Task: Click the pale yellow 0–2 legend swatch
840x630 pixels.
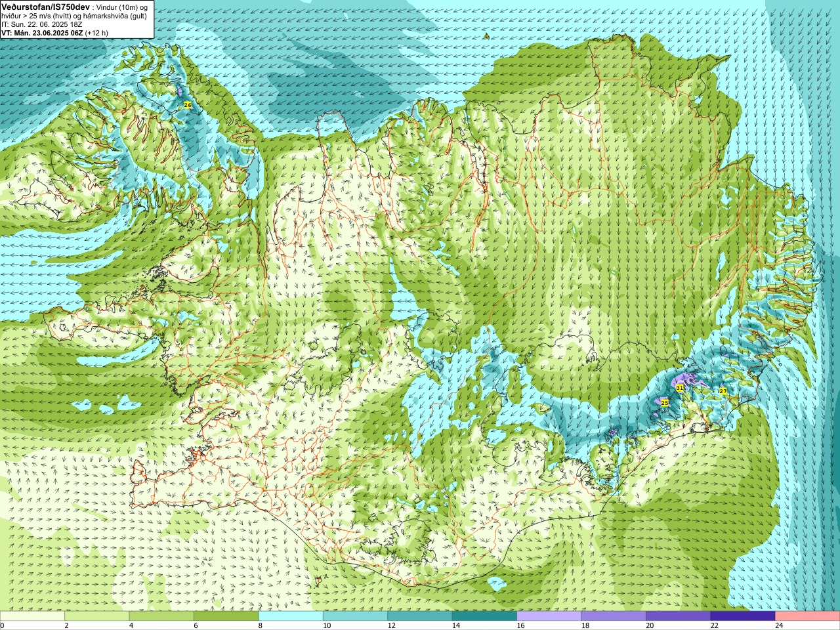Action: coord(32,616)
